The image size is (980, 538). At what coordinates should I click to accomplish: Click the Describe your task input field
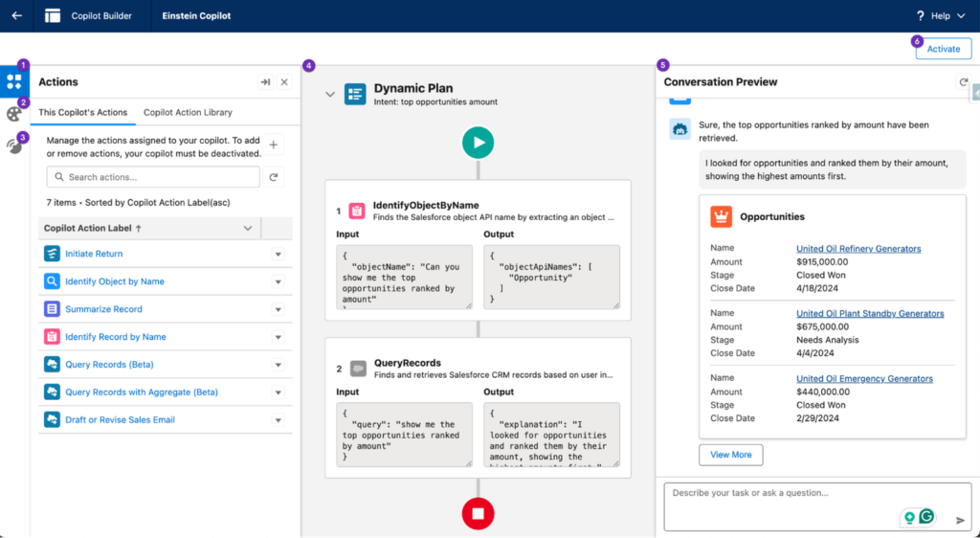[x=817, y=506]
